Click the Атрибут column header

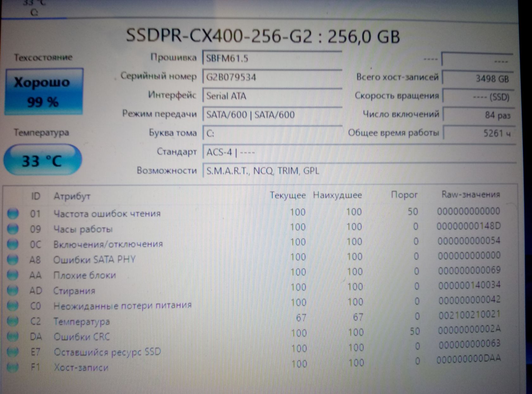tap(72, 196)
